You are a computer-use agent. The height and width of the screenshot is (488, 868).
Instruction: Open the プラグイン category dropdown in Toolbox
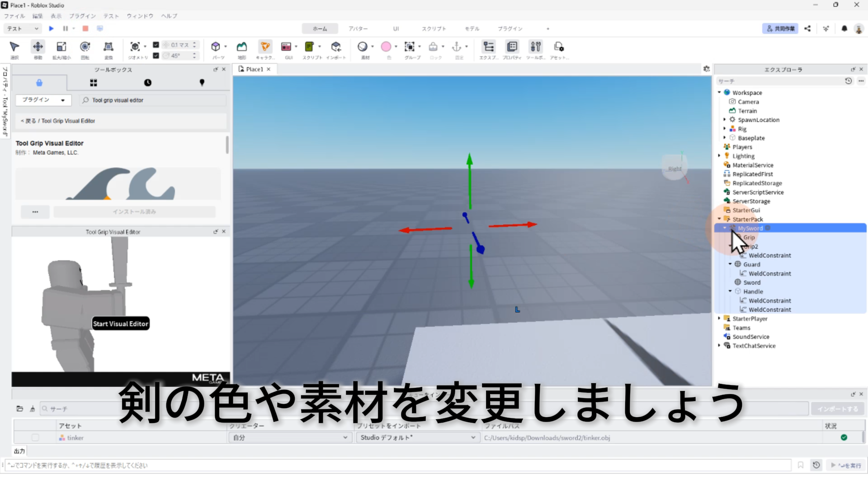(43, 100)
